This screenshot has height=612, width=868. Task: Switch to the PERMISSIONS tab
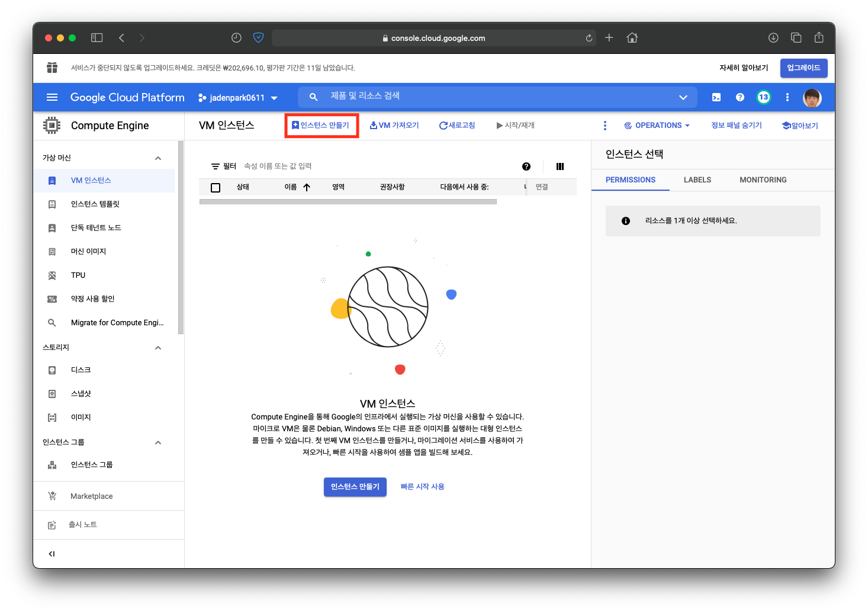click(x=631, y=180)
